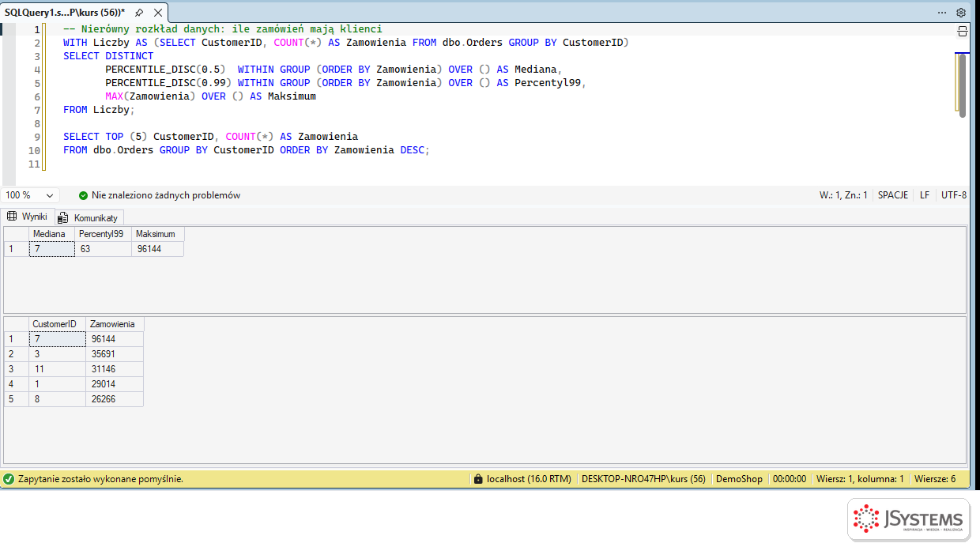Select the Zamowienia cell showing 29014
Screen dimensions: 980x547
[115, 384]
